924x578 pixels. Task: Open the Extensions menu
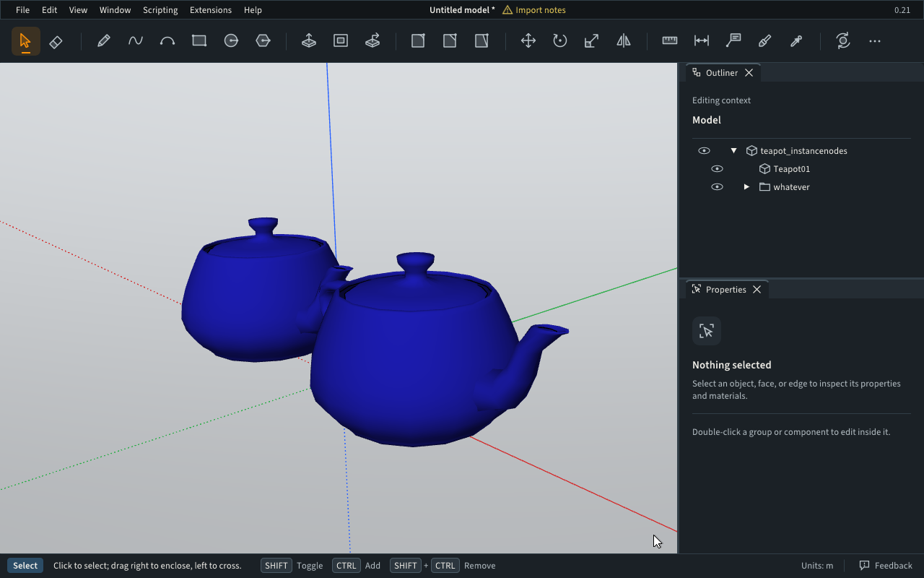[211, 10]
